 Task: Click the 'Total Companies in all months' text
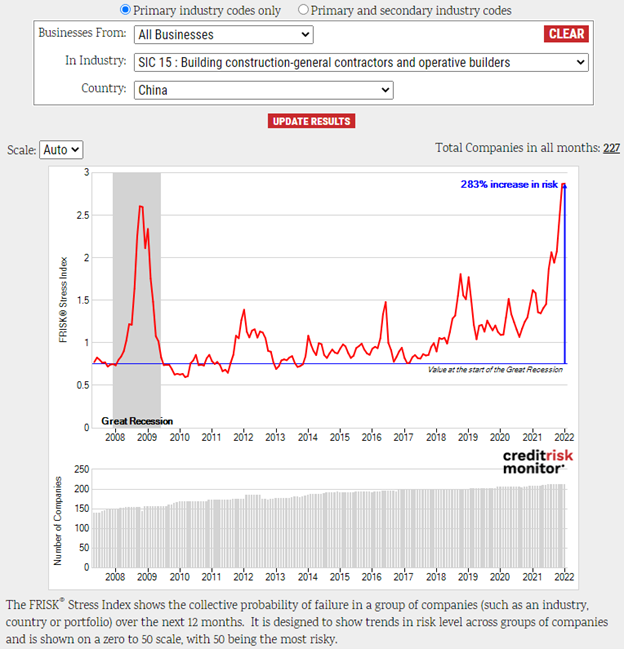click(x=517, y=148)
